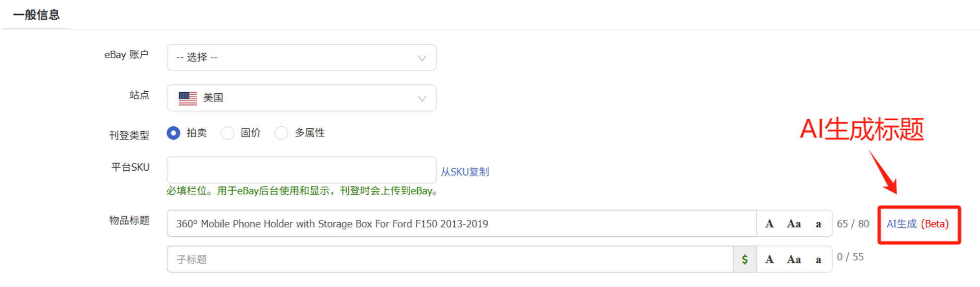
Task: Click uppercase 'A' icon for item title
Action: (x=769, y=224)
